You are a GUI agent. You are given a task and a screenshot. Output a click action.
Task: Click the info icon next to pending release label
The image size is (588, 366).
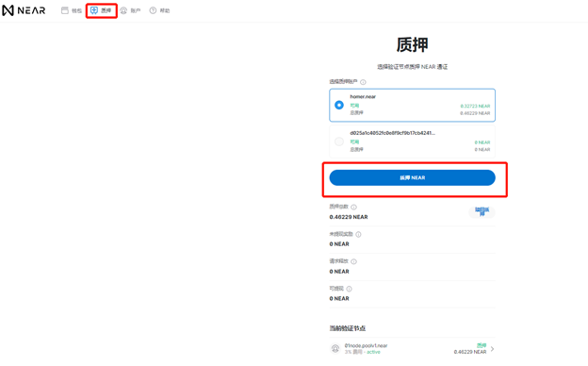tap(353, 261)
